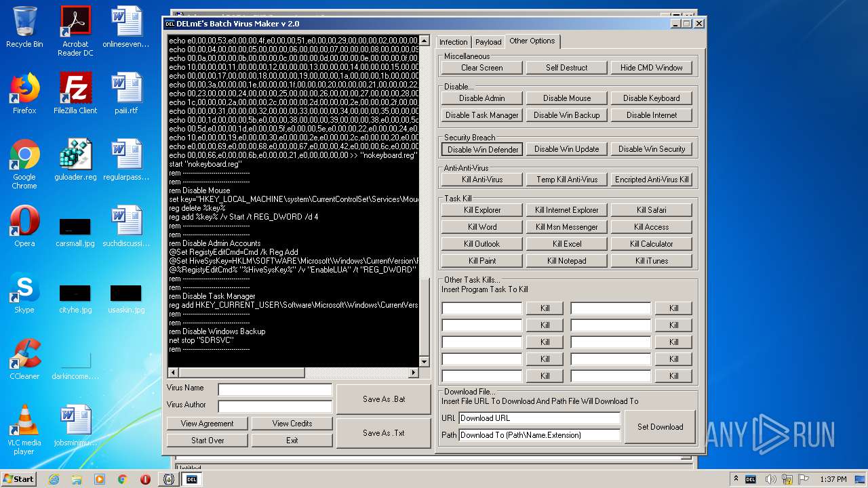The width and height of the screenshot is (868, 488).
Task: Click the Kill iTunes button
Action: 651,261
